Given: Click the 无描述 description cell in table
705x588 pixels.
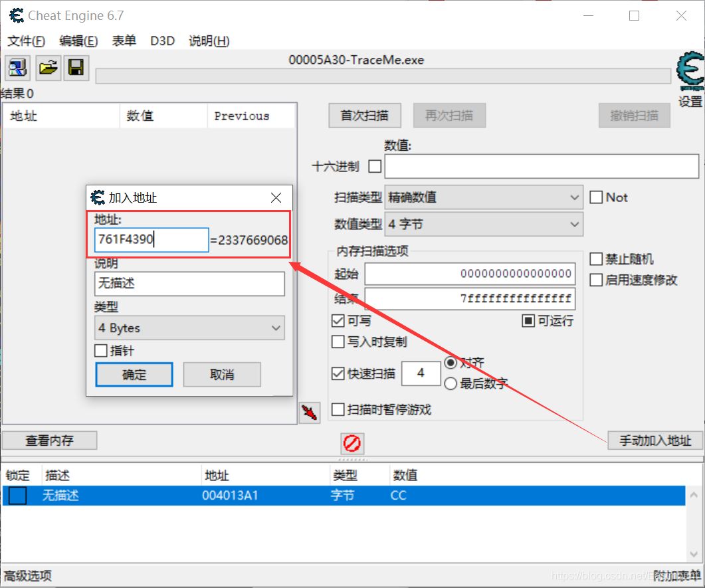Looking at the screenshot, I should 60,496.
